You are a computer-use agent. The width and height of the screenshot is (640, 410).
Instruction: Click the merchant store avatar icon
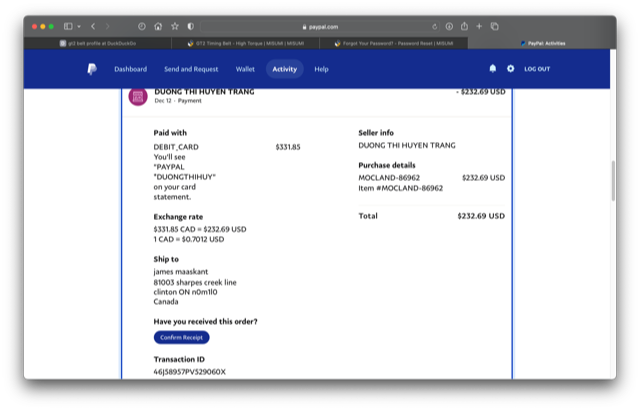[x=138, y=97]
